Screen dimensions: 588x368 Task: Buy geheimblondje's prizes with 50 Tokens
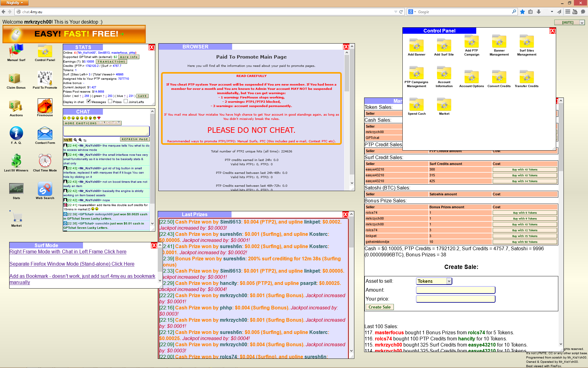525,242
